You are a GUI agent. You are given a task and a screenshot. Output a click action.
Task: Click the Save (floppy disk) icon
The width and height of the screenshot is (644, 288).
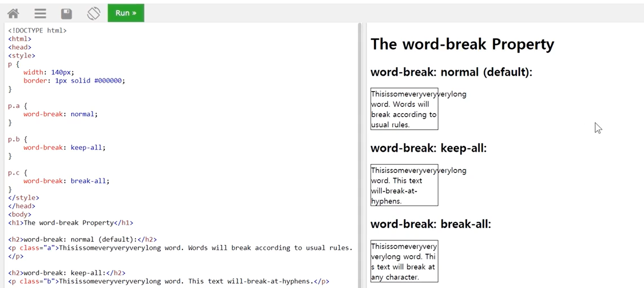[67, 13]
